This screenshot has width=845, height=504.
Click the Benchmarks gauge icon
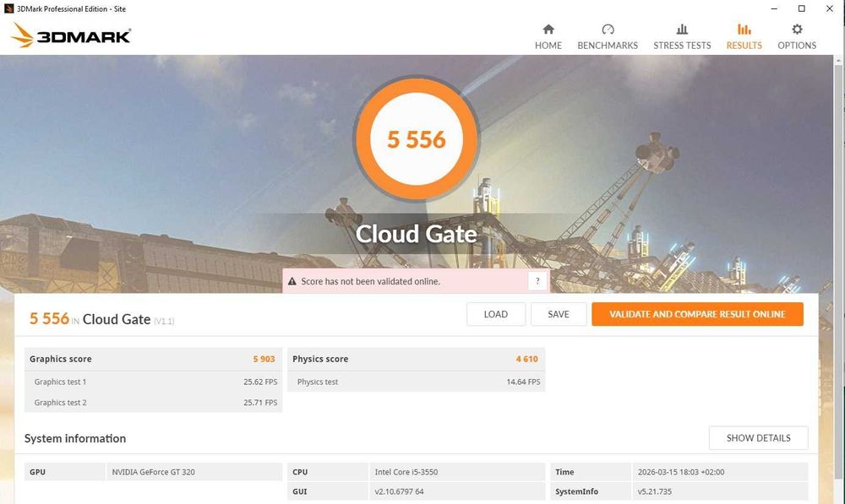(608, 29)
